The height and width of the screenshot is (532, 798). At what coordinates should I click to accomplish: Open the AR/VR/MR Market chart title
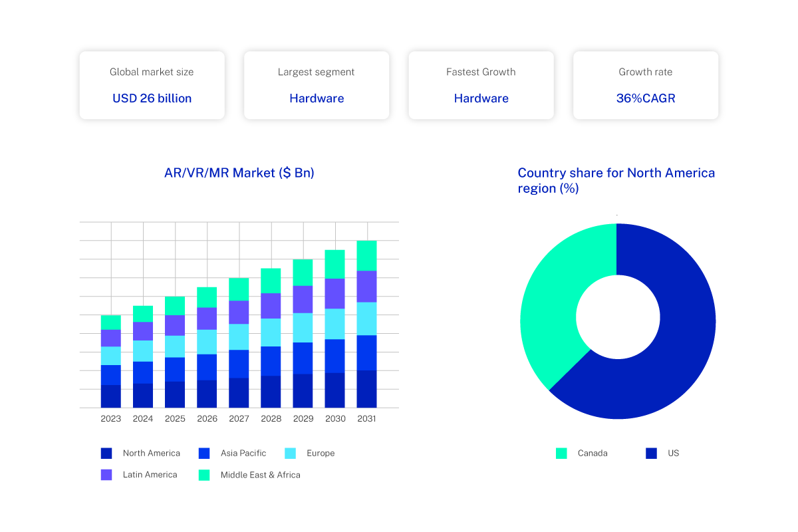coord(239,172)
